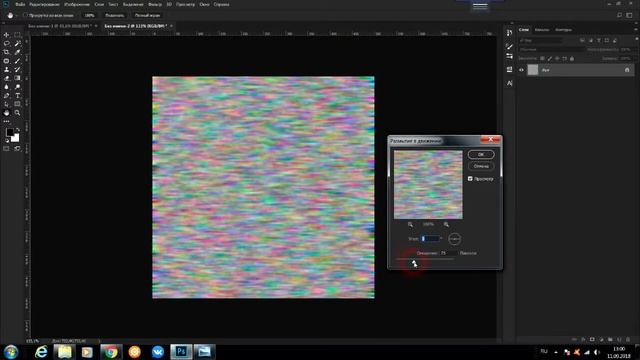Viewport: 640px width, 360px height.
Task: Select the Move tool
Action: tap(7, 35)
